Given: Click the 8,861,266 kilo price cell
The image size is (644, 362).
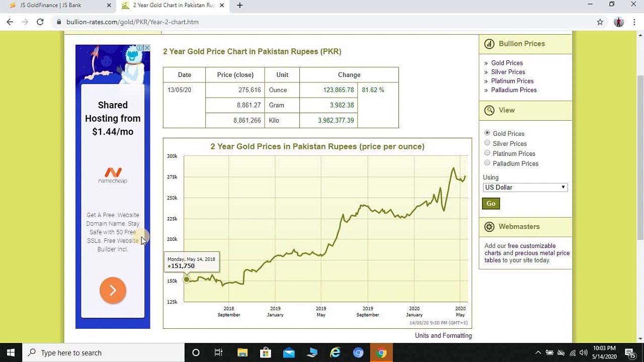Looking at the screenshot, I should point(235,120).
